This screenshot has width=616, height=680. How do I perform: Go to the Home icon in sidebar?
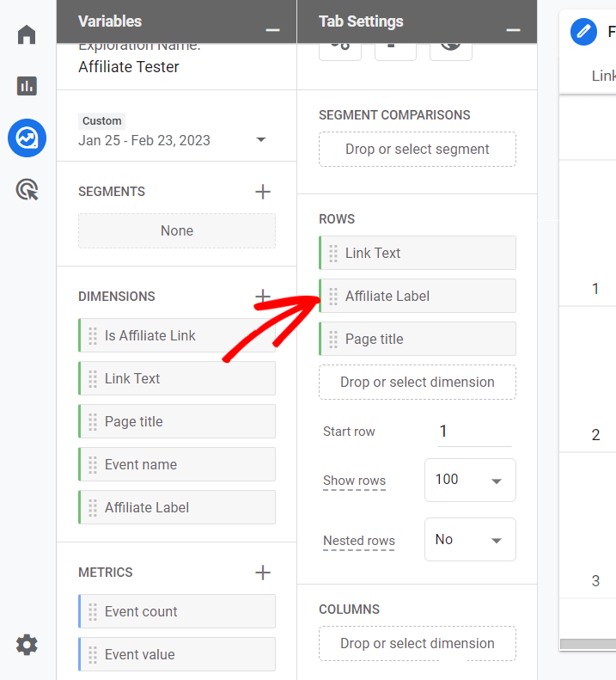click(27, 34)
